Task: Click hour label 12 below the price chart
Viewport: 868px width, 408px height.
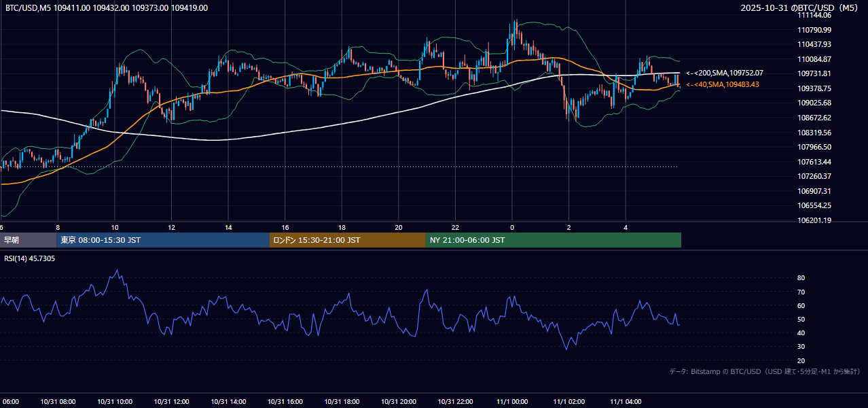Action: (x=171, y=227)
